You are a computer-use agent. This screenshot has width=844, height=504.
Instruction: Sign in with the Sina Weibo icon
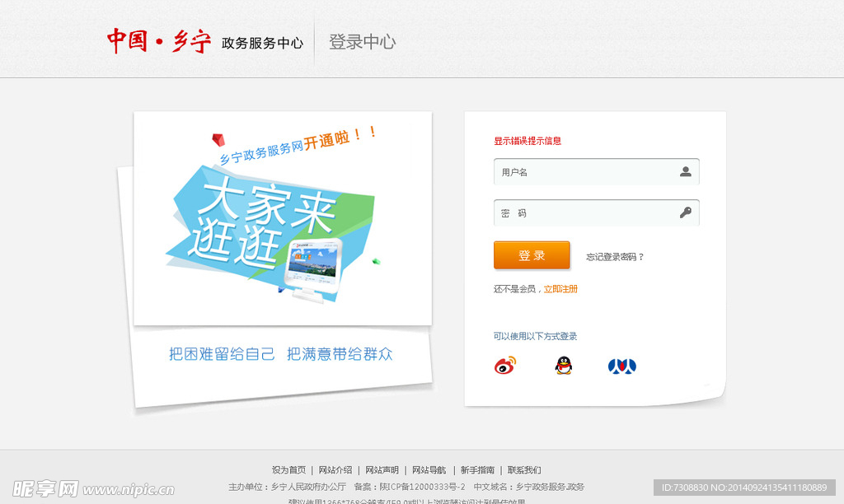505,366
